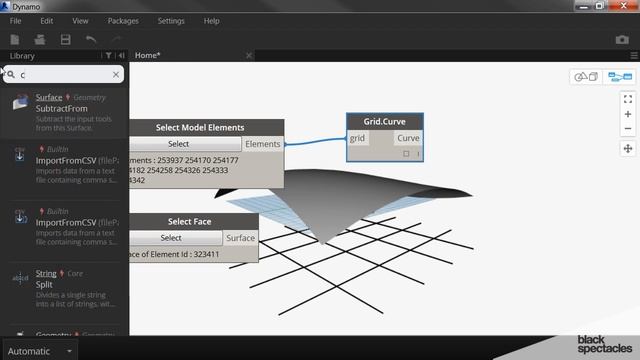
Task: Click the New file icon
Action: 15,39
